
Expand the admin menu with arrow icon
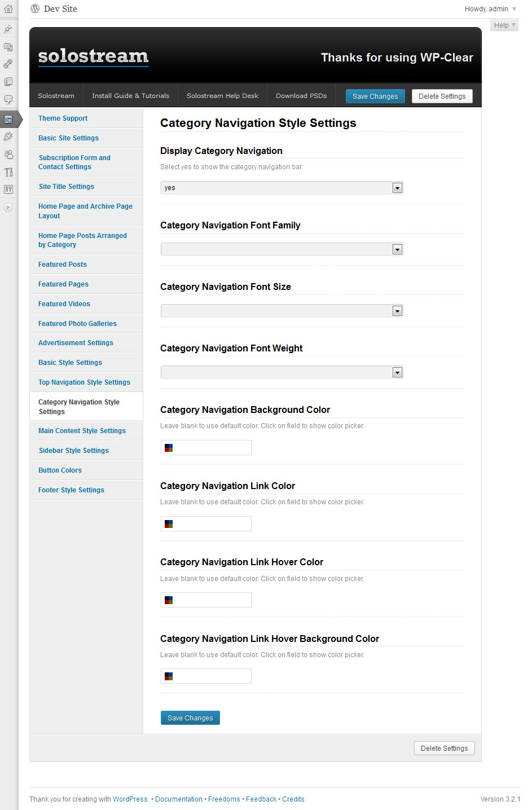(x=8, y=207)
